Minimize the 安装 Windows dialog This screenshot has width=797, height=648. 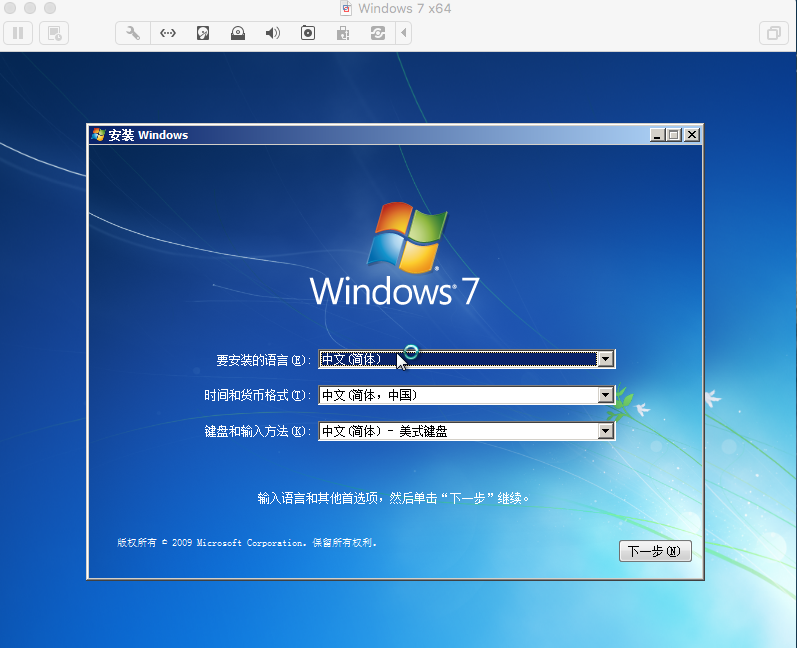point(657,135)
